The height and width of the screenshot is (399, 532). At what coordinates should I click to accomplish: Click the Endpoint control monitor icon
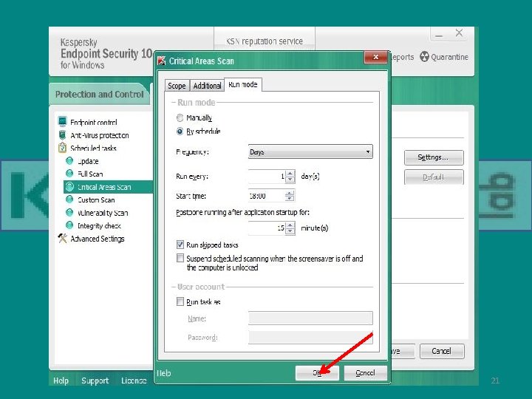click(62, 121)
